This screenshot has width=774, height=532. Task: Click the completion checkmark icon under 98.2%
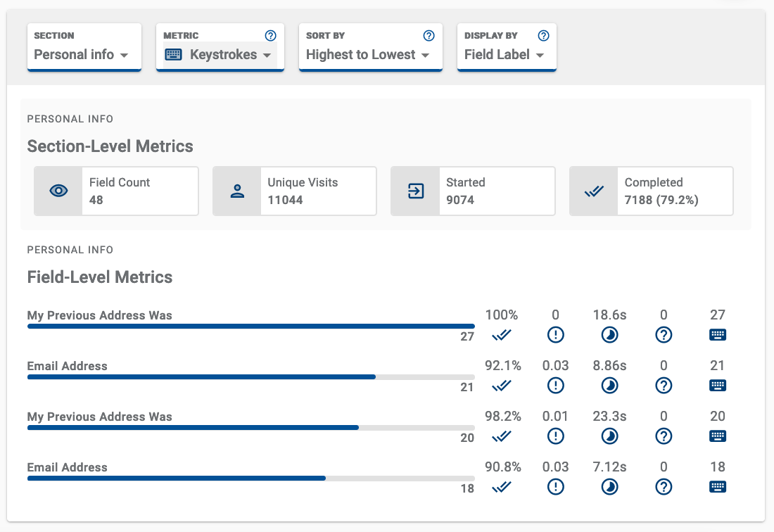pos(502,437)
